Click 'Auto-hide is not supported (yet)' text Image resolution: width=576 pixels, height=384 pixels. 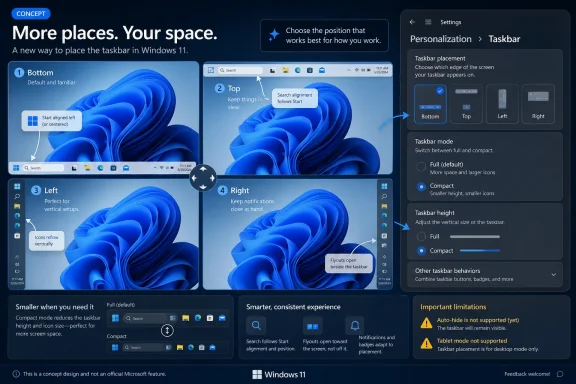click(x=478, y=320)
